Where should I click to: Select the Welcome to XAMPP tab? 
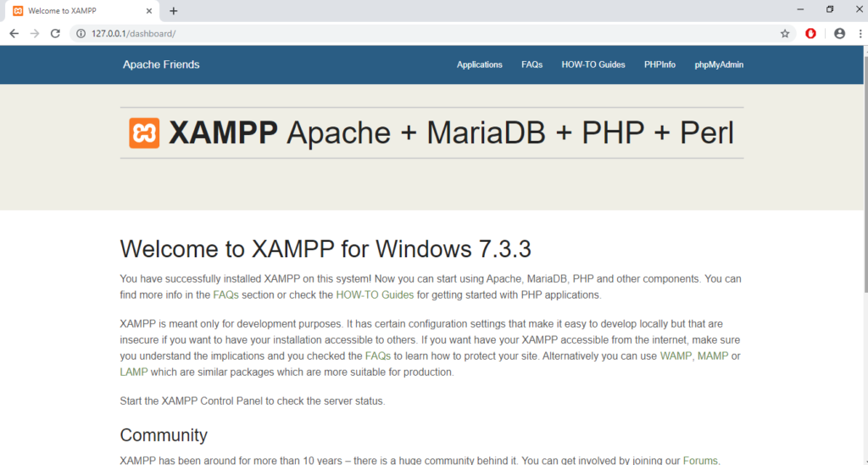coord(83,11)
